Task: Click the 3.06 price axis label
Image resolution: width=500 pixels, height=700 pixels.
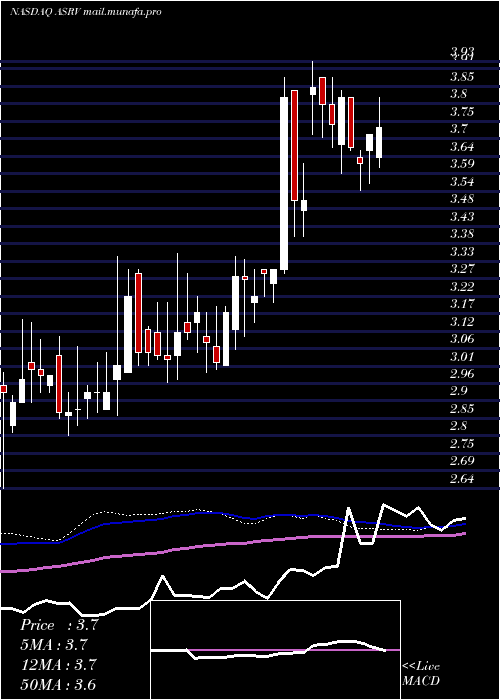Action: coord(462,339)
